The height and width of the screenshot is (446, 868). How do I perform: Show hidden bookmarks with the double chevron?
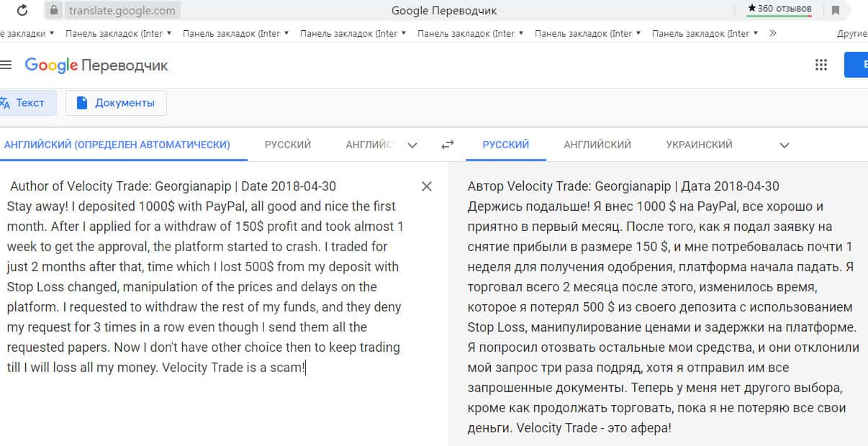pos(773,33)
